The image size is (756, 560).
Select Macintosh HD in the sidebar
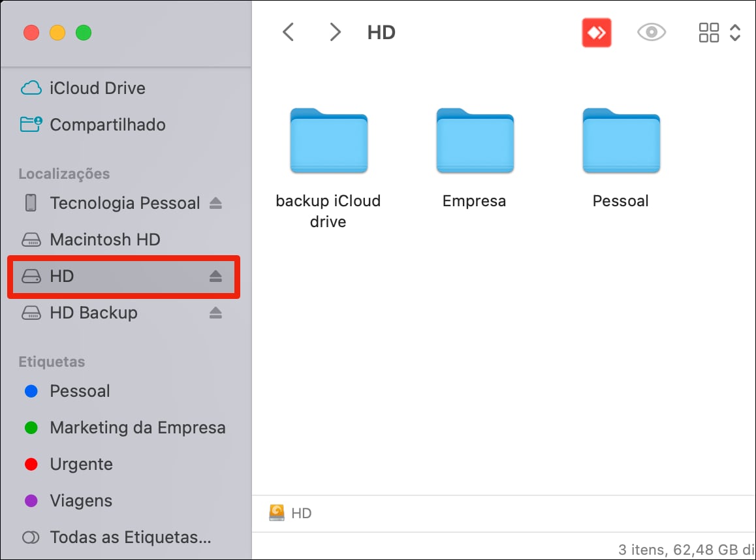pos(104,240)
